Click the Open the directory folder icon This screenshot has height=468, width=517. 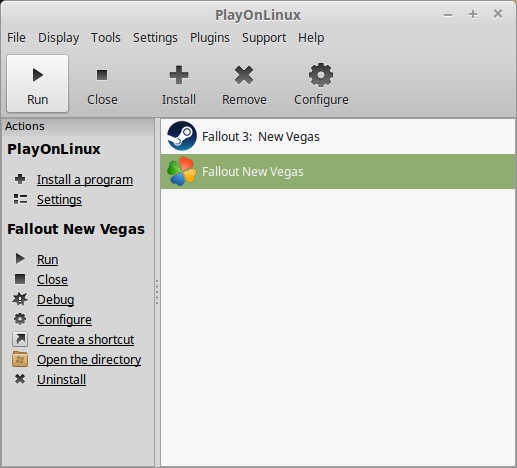click(x=20, y=359)
